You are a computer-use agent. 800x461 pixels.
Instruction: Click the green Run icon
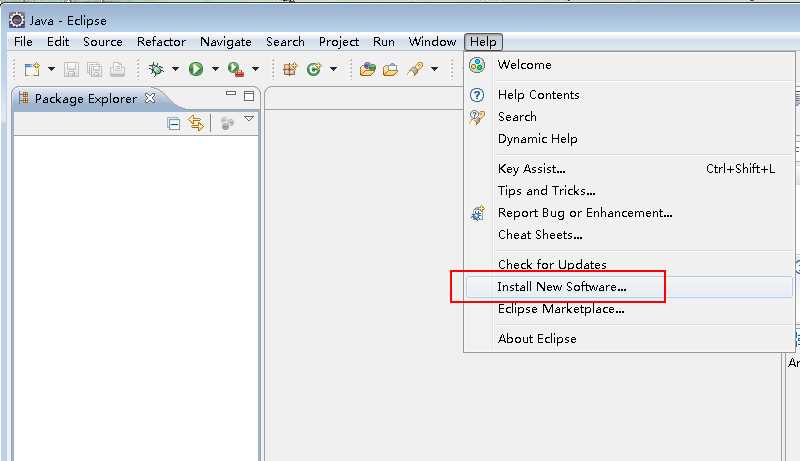tap(196, 69)
